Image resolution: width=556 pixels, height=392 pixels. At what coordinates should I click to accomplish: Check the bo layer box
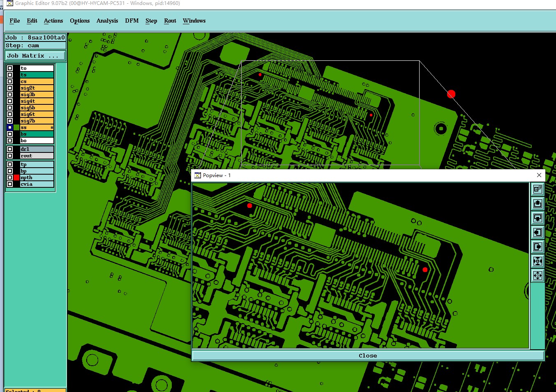(x=10, y=141)
